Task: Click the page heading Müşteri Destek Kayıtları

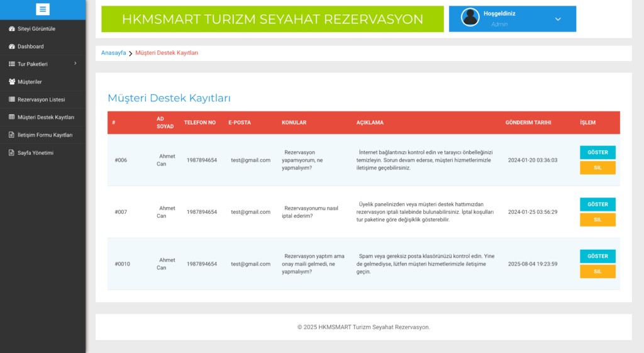Action: tap(169, 98)
